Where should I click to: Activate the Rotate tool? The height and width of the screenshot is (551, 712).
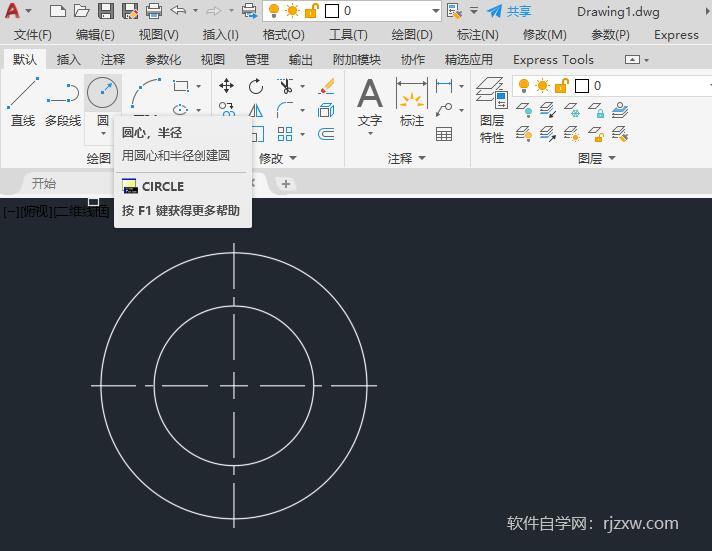coord(256,86)
